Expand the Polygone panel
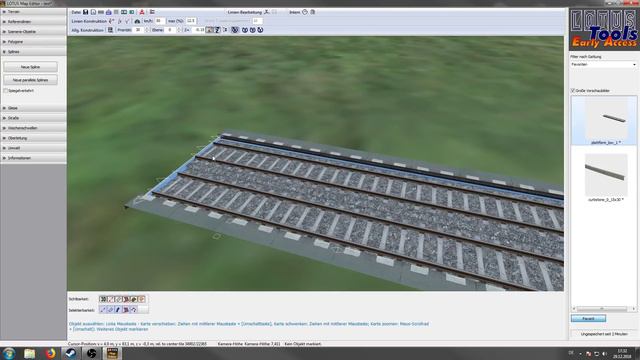 click(x=33, y=42)
